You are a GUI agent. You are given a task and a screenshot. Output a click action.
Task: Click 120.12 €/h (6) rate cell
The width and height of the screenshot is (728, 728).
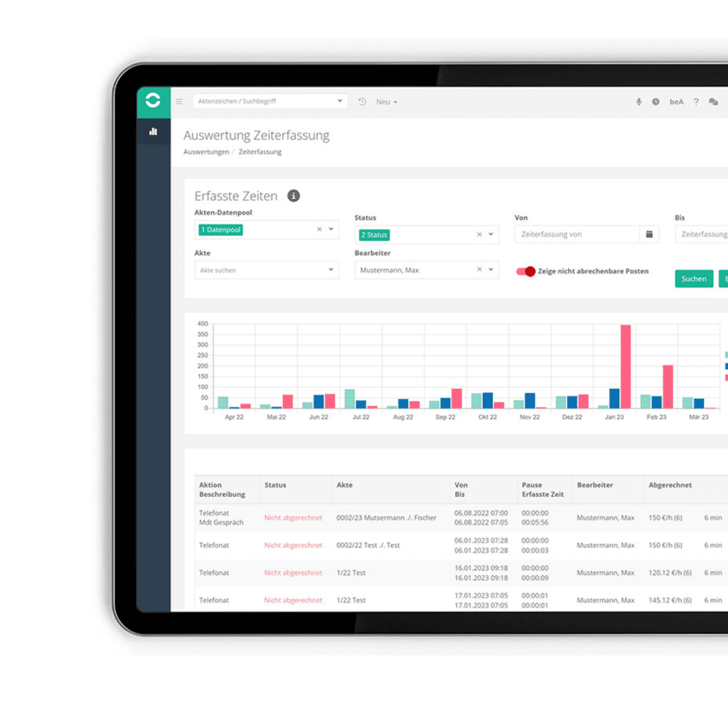point(670,572)
